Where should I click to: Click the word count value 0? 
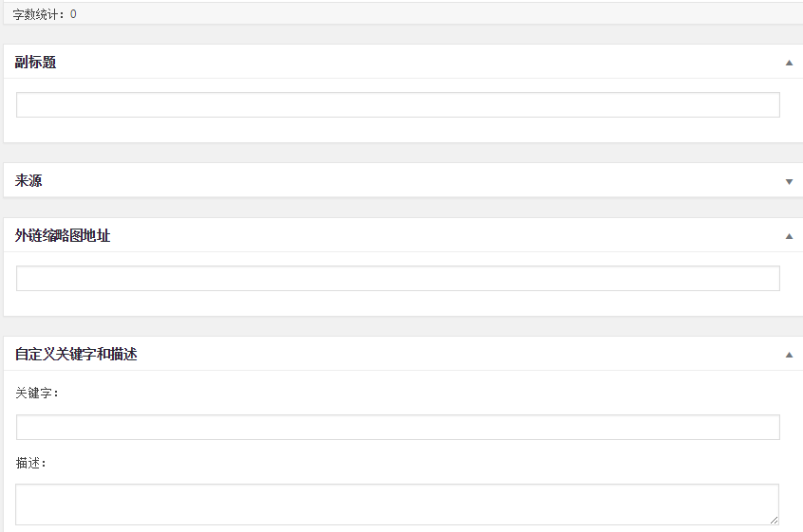coord(73,14)
